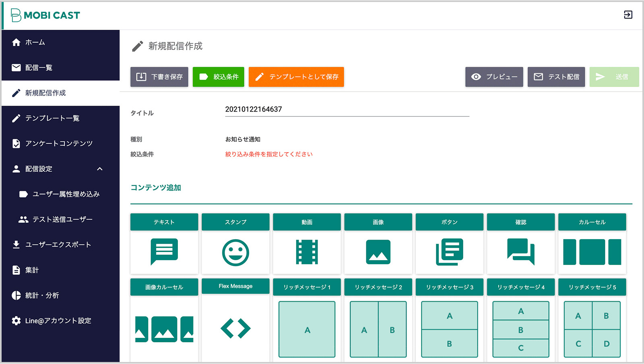The height and width of the screenshot is (364, 644).
Task: Click the カルーセル card header
Action: pos(592,222)
